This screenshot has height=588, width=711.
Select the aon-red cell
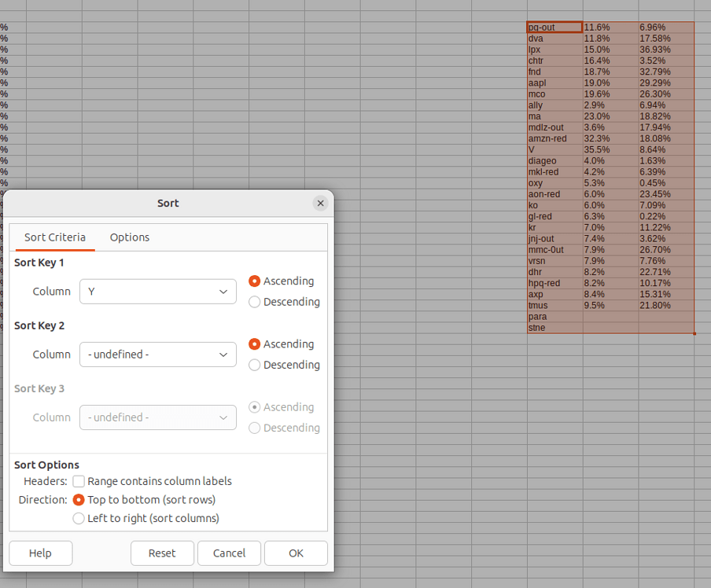click(555, 194)
